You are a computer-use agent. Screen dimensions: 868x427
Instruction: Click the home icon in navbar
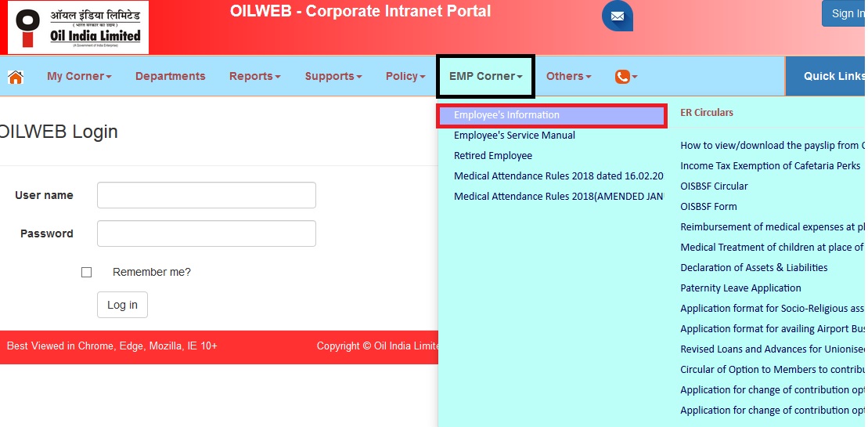15,77
